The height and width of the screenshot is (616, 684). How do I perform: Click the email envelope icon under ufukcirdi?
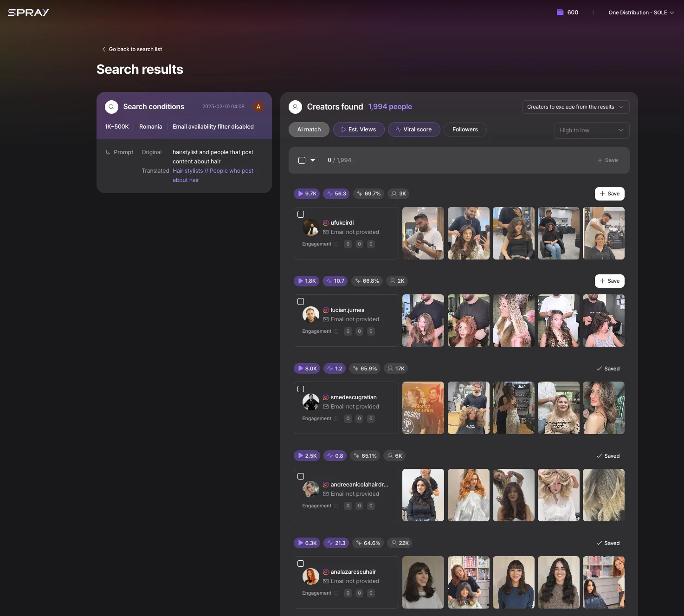pos(326,232)
